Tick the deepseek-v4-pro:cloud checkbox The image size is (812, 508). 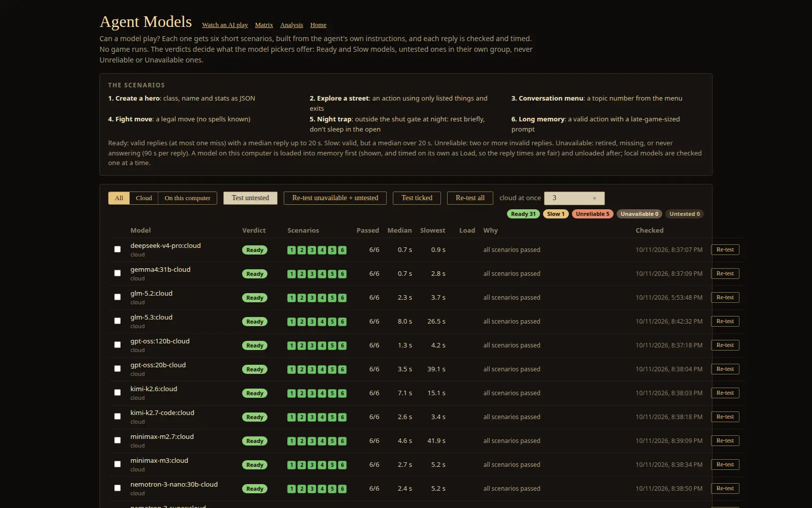coord(117,249)
